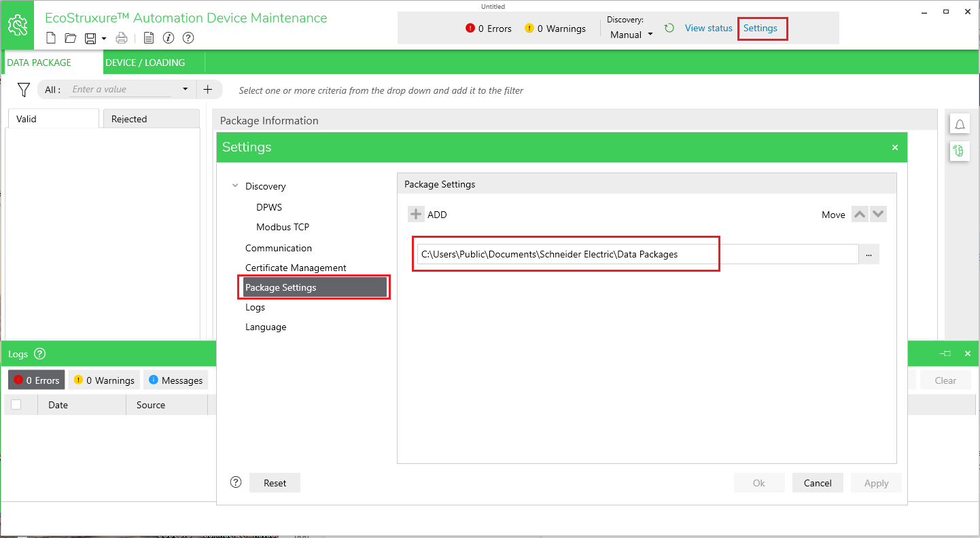Image resolution: width=980 pixels, height=538 pixels.
Task: Open Settings link in top bar
Action: coord(760,28)
